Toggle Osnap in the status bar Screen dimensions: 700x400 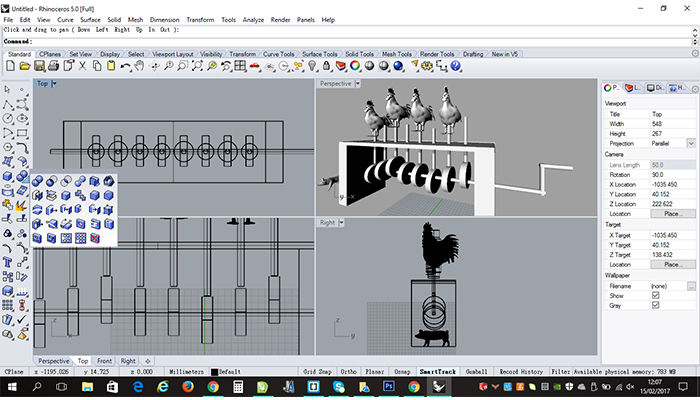point(402,371)
